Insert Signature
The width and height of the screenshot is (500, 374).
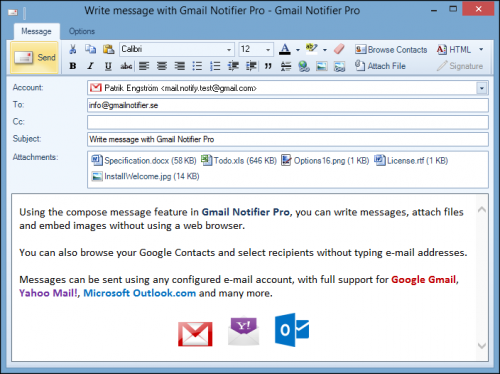[460, 66]
